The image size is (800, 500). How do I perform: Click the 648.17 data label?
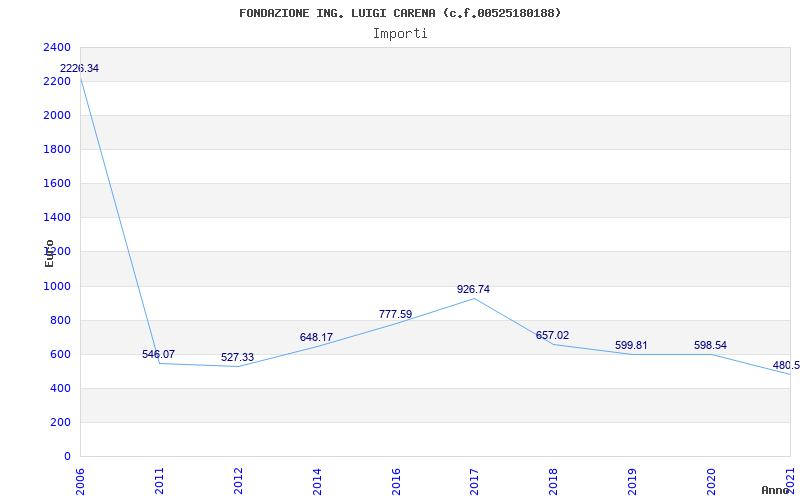pyautogui.click(x=316, y=337)
